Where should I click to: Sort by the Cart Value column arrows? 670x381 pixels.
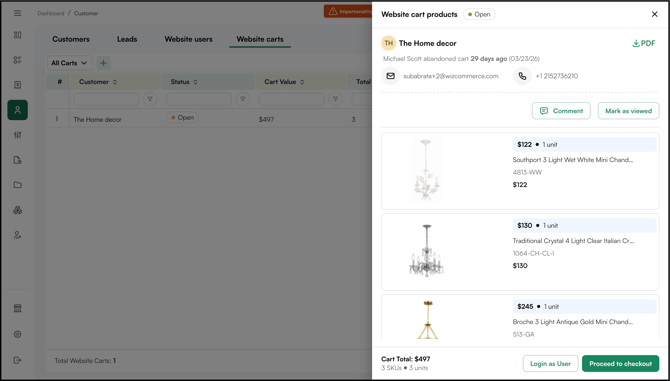[302, 82]
